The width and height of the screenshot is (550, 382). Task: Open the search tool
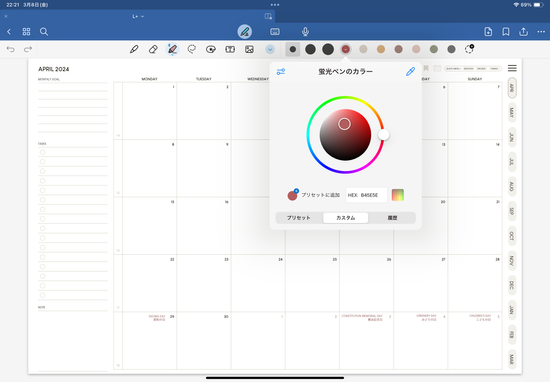point(44,32)
